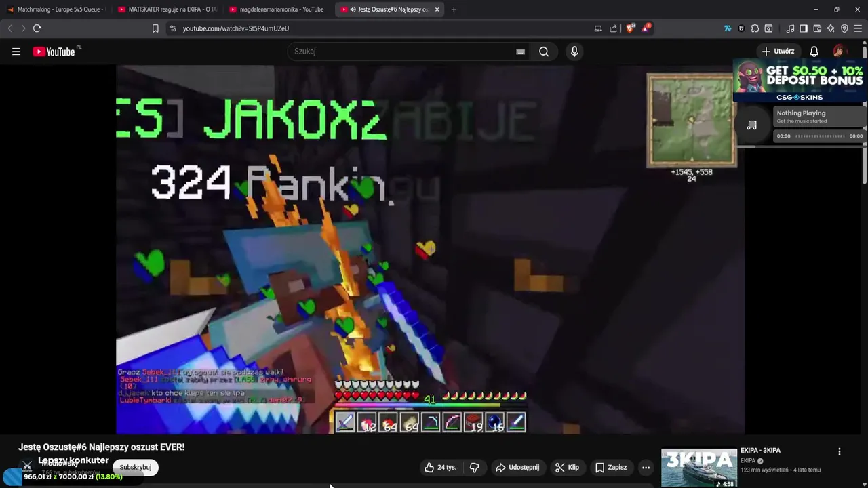Click the search magnifier button
Screen dimensions: 868x488
pyautogui.click(x=544, y=52)
